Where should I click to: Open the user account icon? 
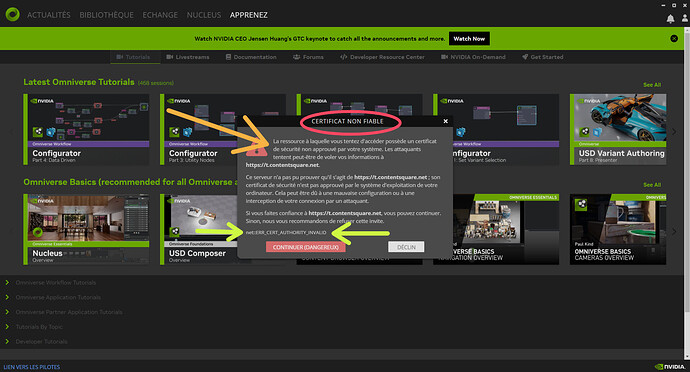coord(685,18)
